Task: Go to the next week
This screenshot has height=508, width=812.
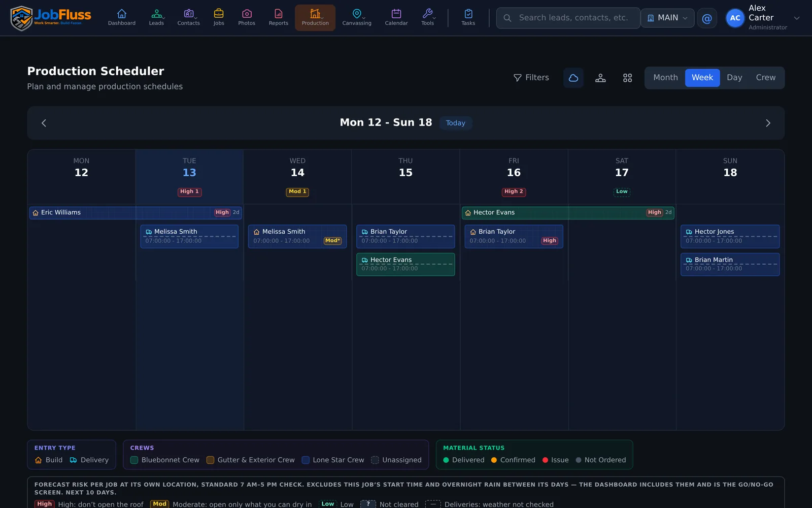Action: (x=768, y=123)
